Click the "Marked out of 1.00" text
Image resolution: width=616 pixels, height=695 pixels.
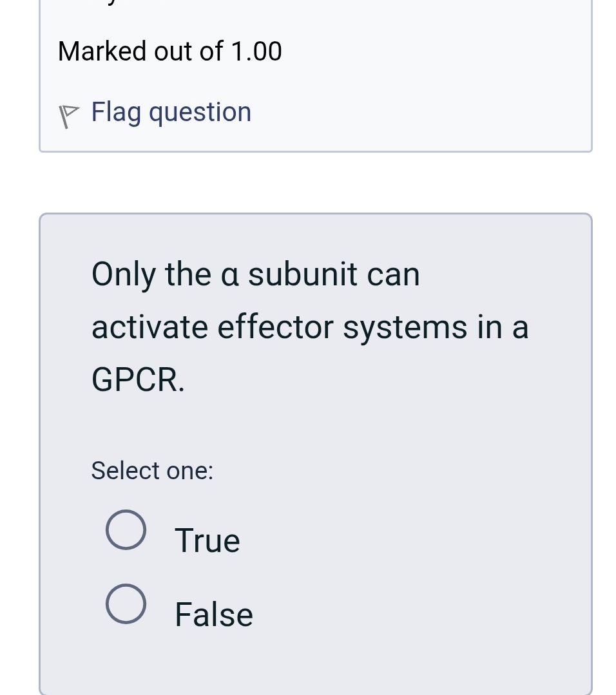click(x=170, y=51)
